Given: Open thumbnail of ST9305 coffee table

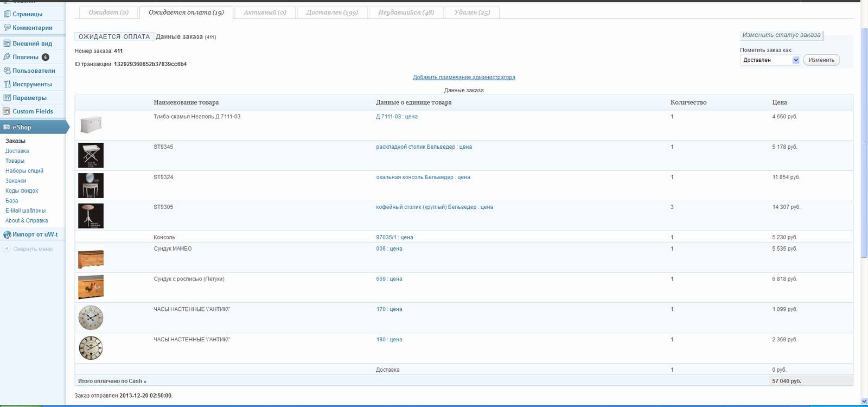Looking at the screenshot, I should (91, 216).
